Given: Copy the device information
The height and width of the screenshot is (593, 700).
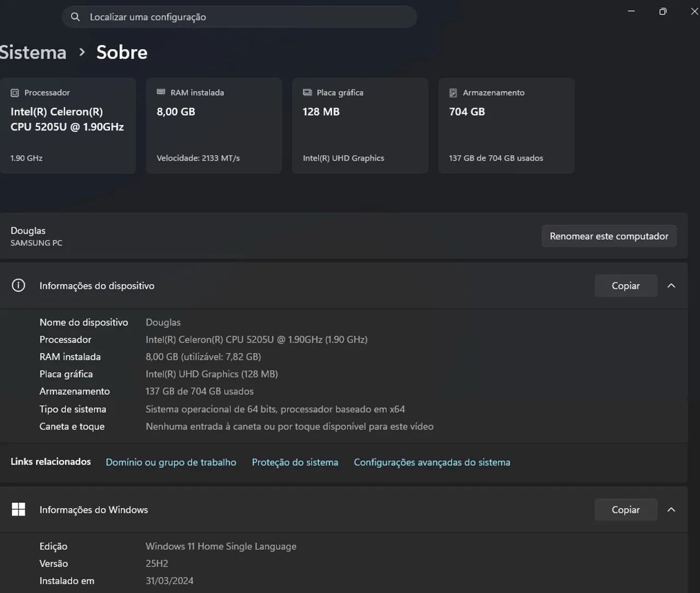Looking at the screenshot, I should tap(626, 285).
